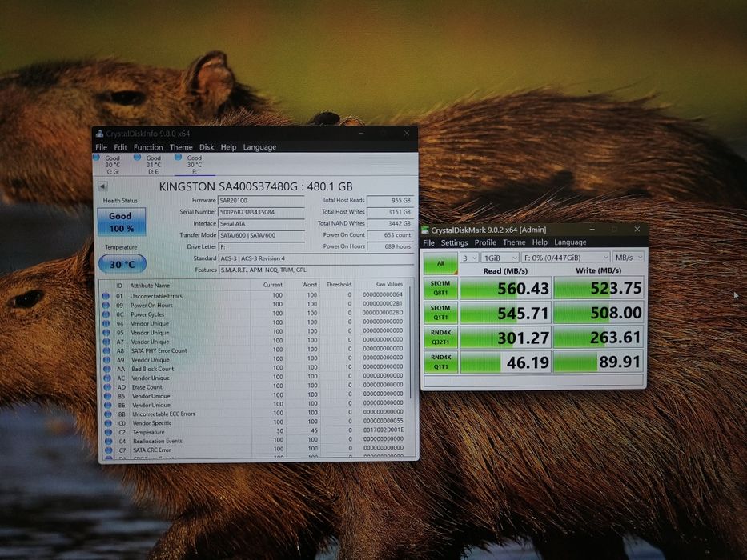Viewport: 747px width, 560px height.
Task: Click status icon for Reallocation Events row
Action: coord(109,442)
